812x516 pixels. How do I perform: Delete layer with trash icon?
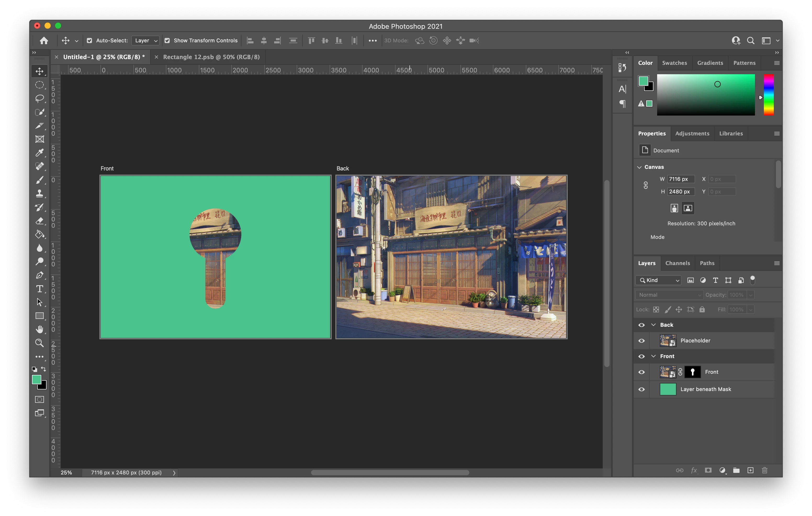pyautogui.click(x=764, y=471)
